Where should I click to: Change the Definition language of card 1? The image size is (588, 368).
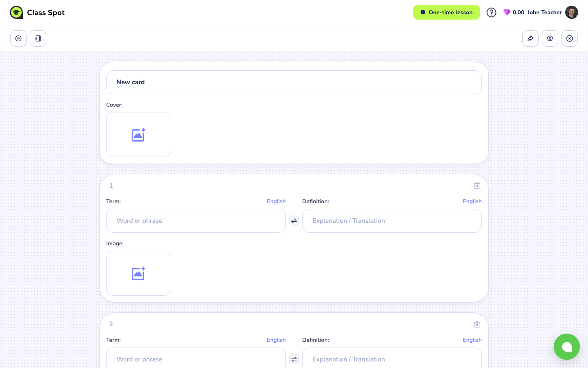click(x=472, y=201)
